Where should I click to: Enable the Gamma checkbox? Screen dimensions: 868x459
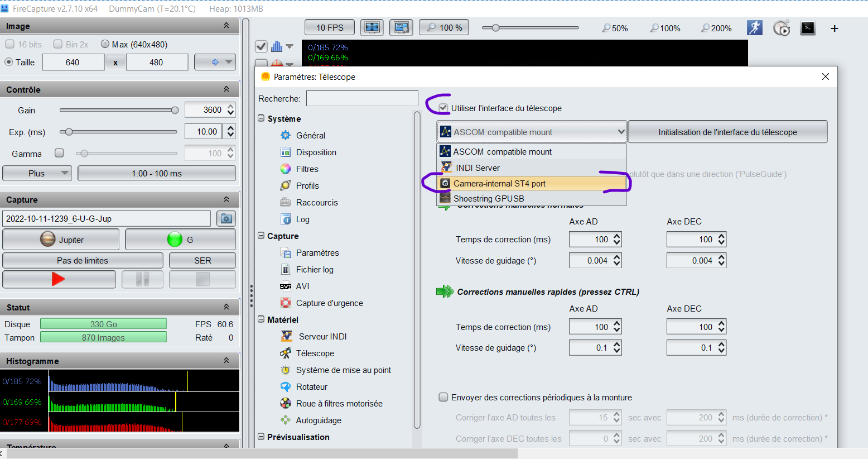[59, 153]
